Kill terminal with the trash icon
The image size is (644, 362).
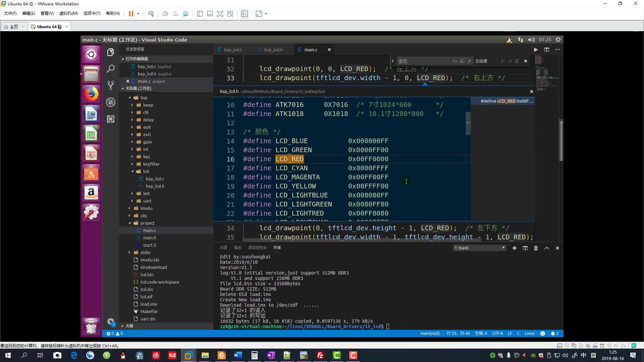point(536,248)
